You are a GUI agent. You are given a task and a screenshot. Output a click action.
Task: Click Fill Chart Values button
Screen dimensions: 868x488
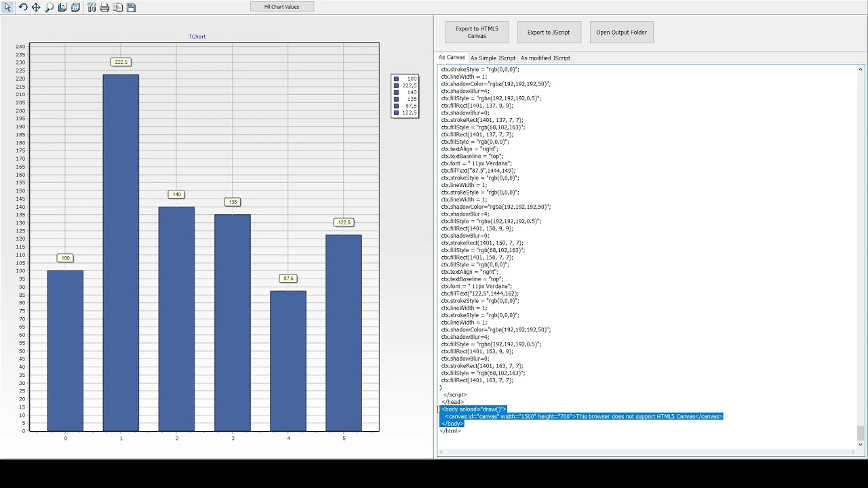pyautogui.click(x=281, y=7)
